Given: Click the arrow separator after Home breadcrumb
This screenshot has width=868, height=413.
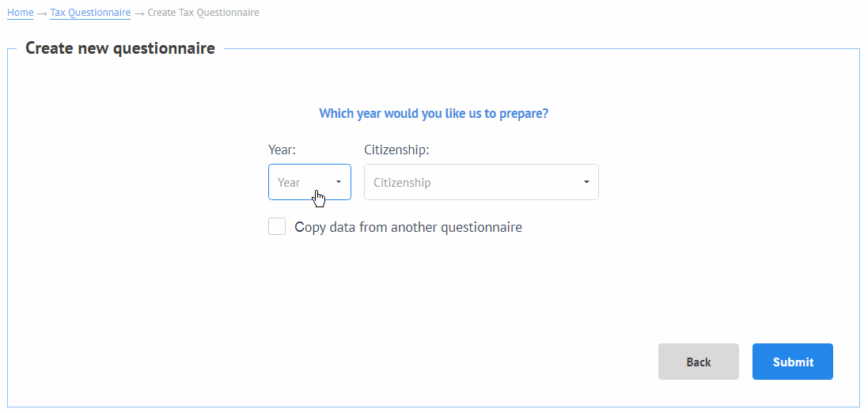Looking at the screenshot, I should pos(42,13).
